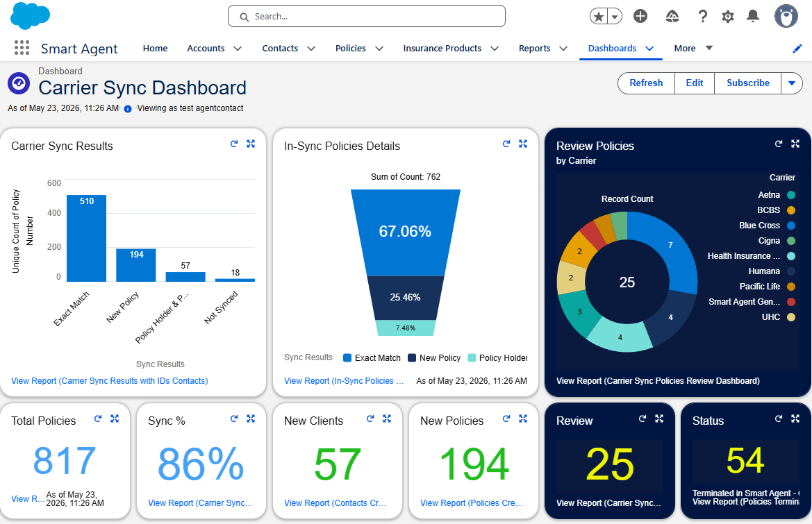812x524 pixels.
Task: Expand the Reports tab chevron
Action: (563, 49)
